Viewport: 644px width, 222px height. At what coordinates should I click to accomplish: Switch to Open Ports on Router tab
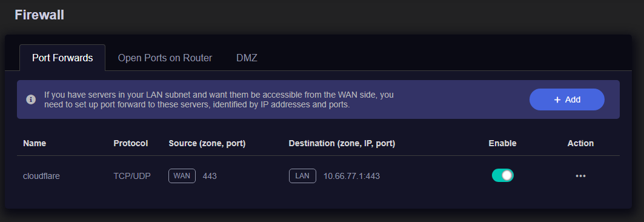pyautogui.click(x=165, y=58)
